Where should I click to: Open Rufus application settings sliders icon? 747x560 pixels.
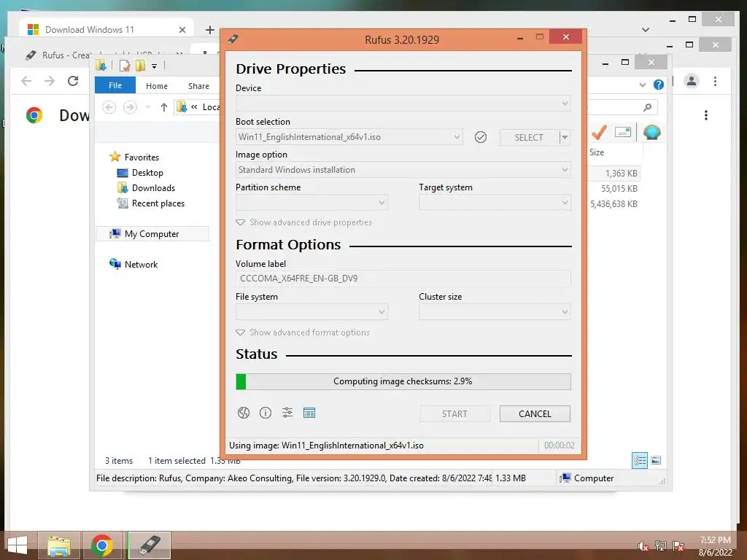point(287,413)
